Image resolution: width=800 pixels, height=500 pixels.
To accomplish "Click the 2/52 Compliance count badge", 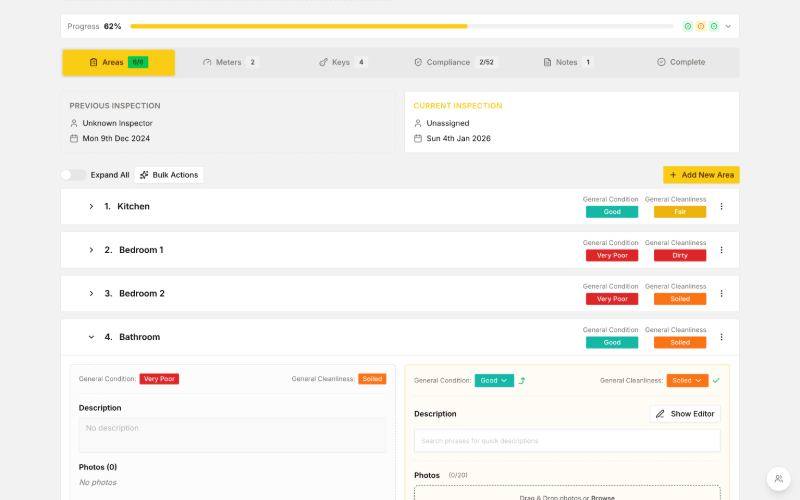I will 486,62.
